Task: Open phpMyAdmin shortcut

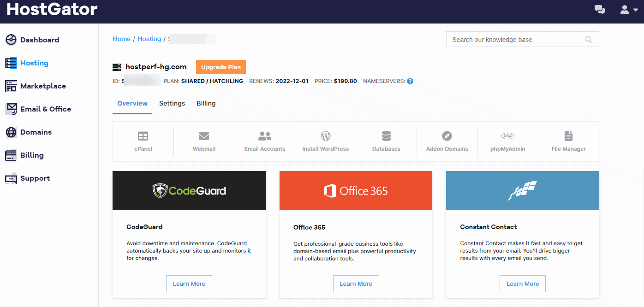Action: (508, 142)
